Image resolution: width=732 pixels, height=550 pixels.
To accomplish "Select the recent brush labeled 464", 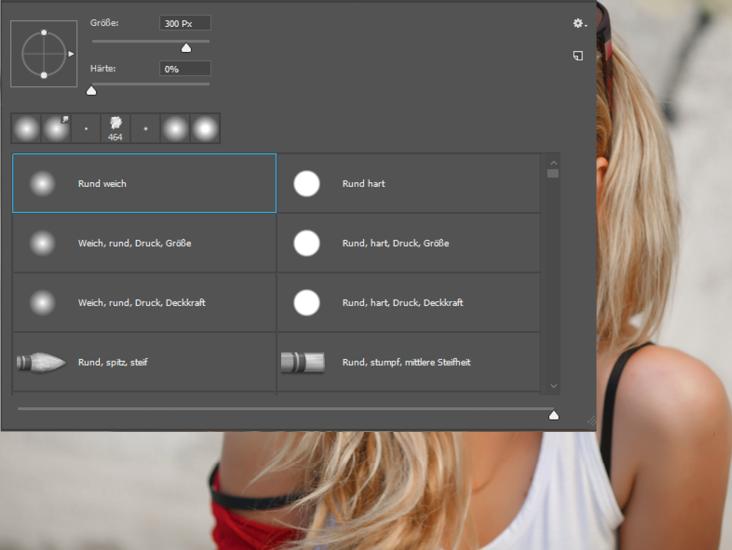I will [x=115, y=128].
